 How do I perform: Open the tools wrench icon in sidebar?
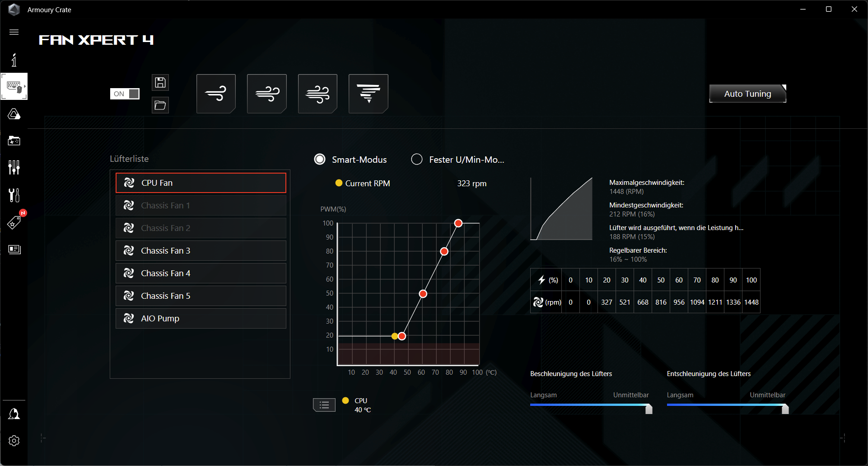pyautogui.click(x=14, y=195)
